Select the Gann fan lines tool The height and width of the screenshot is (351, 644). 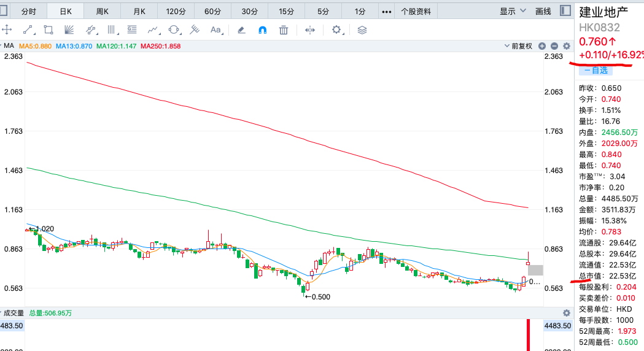69,29
